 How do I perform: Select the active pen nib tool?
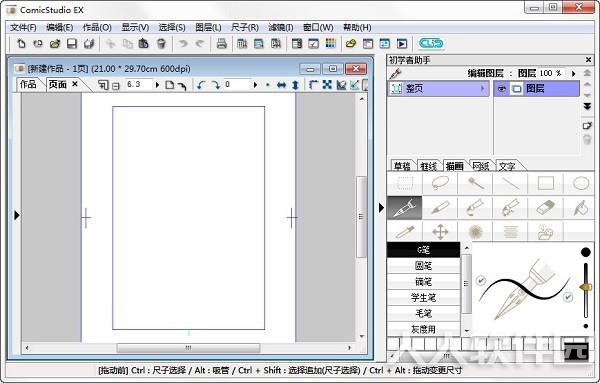click(405, 208)
